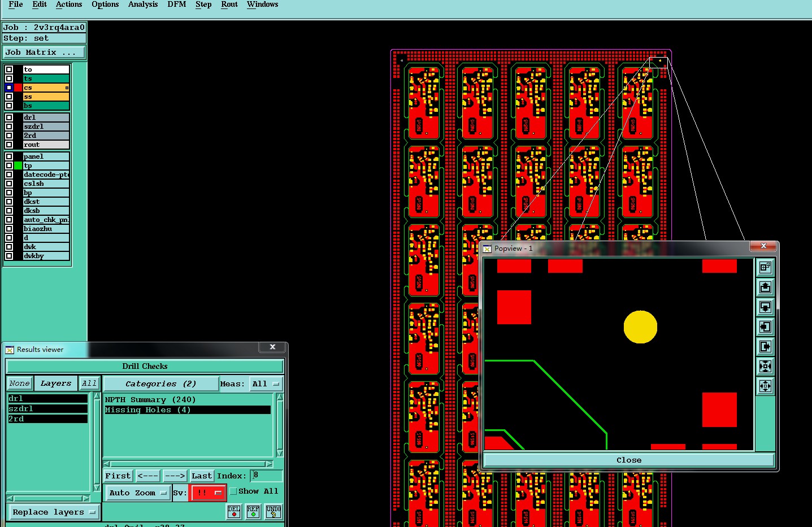Toggle the 'to' layer checkbox
The height and width of the screenshot is (527, 812).
click(9, 69)
